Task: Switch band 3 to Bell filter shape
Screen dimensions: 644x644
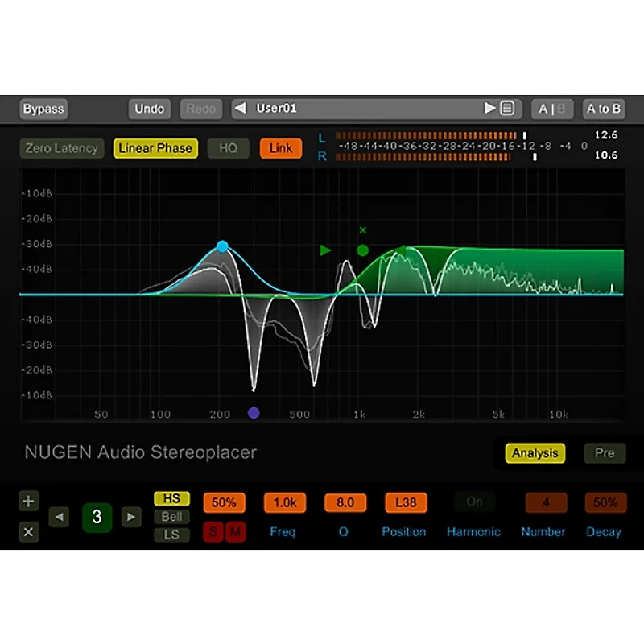Action: (x=171, y=517)
